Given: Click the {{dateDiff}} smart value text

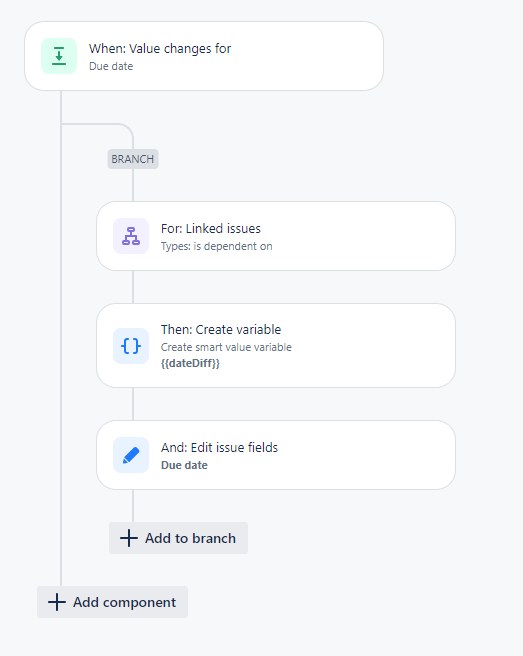Looking at the screenshot, I should [x=190, y=363].
